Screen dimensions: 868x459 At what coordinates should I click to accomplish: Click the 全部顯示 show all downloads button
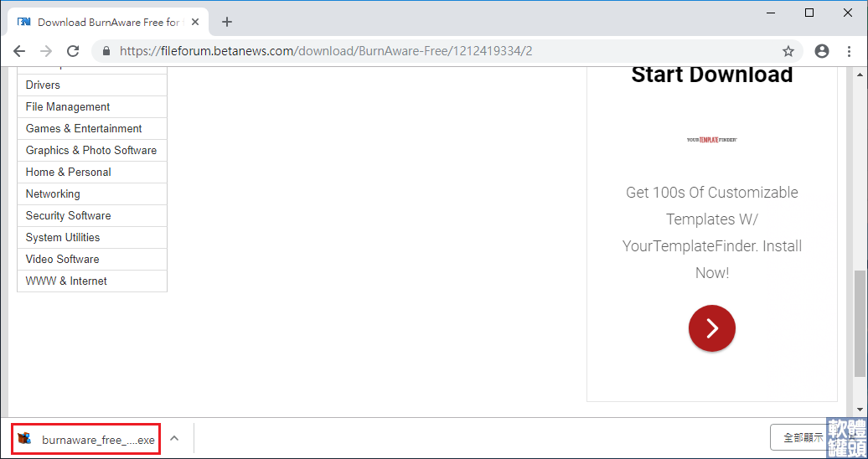click(803, 438)
